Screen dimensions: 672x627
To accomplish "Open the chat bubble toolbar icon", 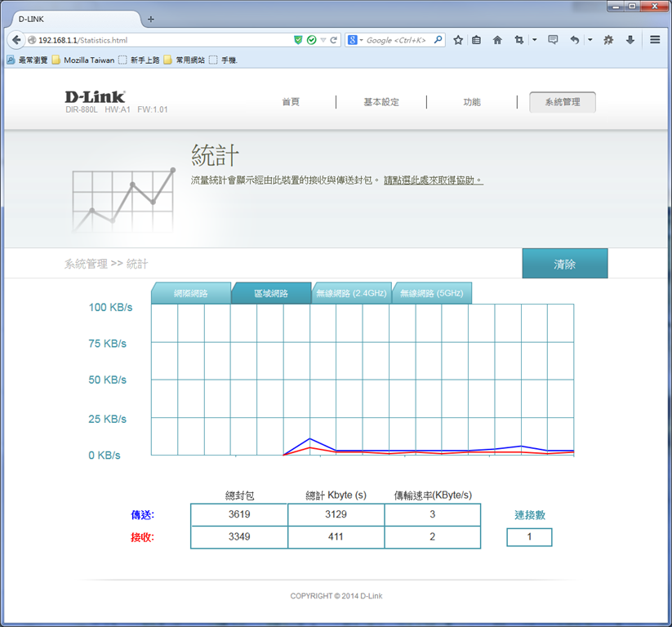I will point(553,40).
